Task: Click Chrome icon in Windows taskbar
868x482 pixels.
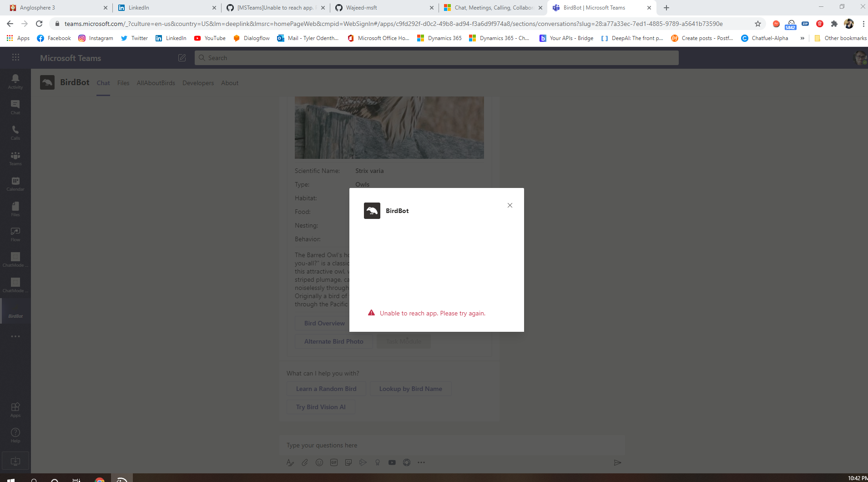Action: 100,479
